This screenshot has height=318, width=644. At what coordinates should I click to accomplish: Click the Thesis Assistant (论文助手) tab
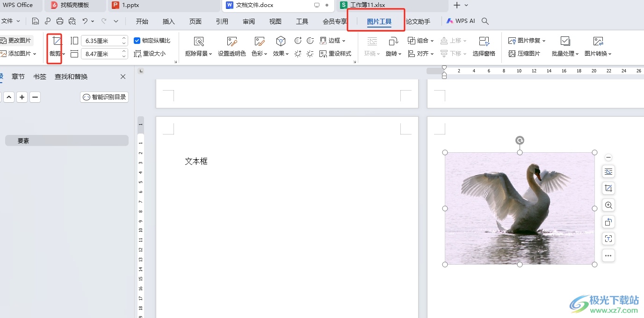click(418, 21)
